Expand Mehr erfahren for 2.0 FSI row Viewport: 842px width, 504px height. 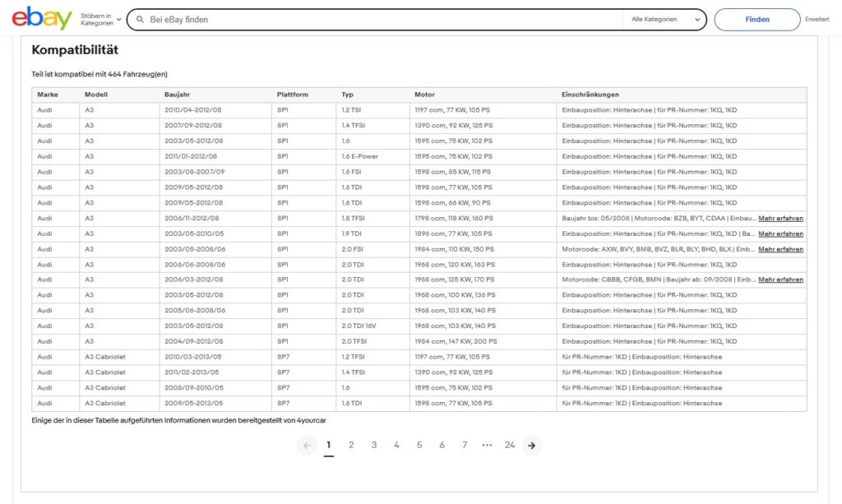tap(780, 249)
